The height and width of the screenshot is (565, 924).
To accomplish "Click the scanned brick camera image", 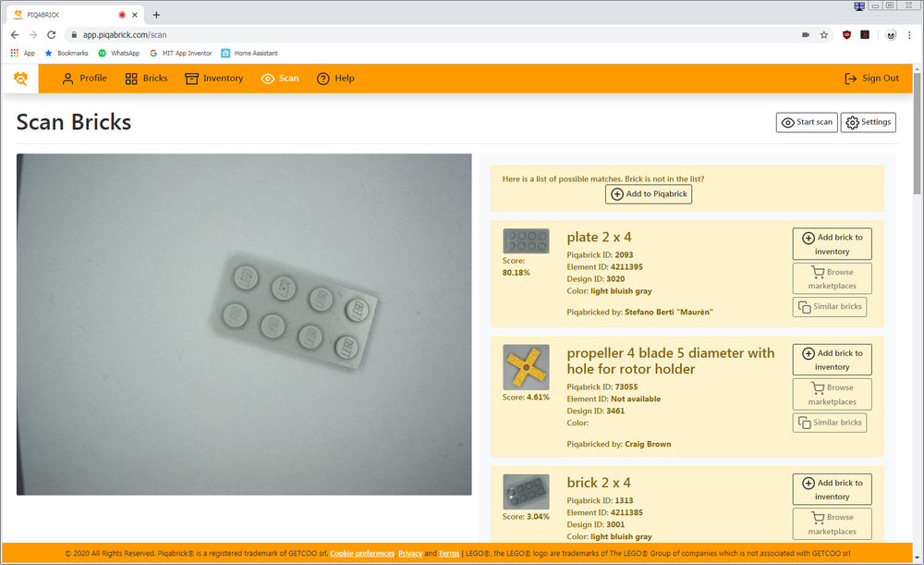I will point(244,325).
